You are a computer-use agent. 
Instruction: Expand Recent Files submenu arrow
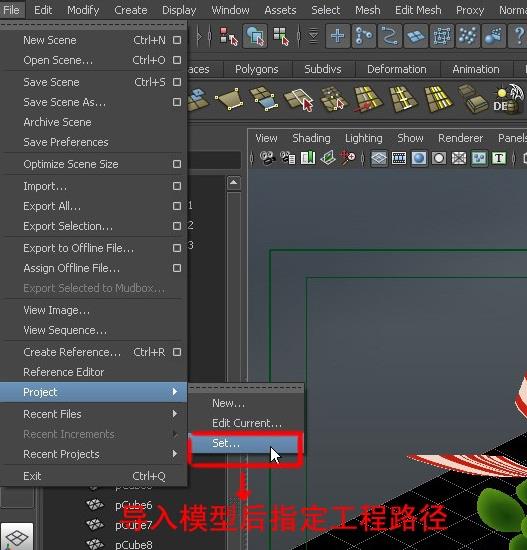175,414
